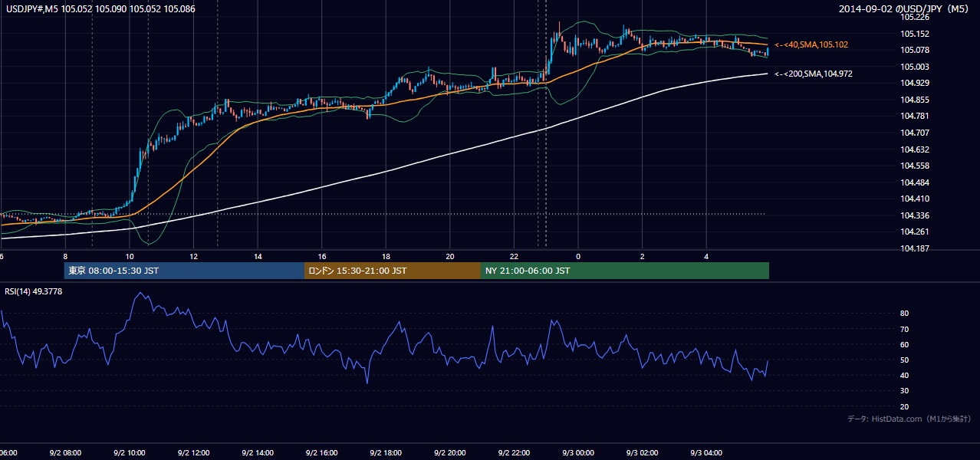Click price axis value 104.707
Screen dimensions: 980x460
click(x=914, y=133)
